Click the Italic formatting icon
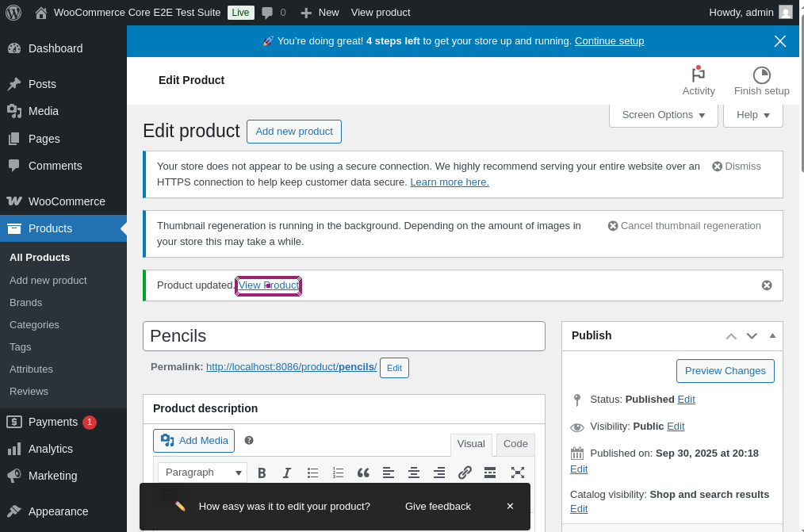Image resolution: width=804 pixels, height=532 pixels. tap(287, 473)
